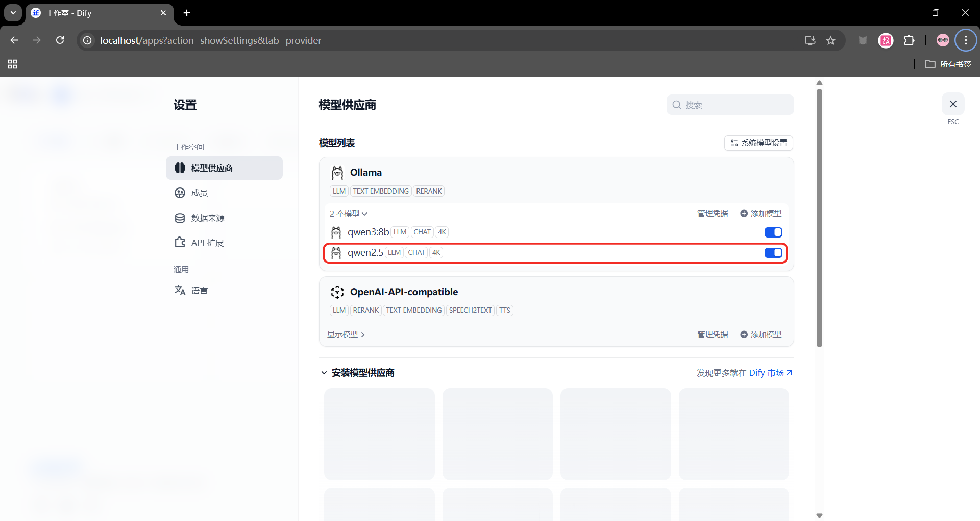Collapse the 安装模型供应商 section
The image size is (980, 521).
pos(324,373)
